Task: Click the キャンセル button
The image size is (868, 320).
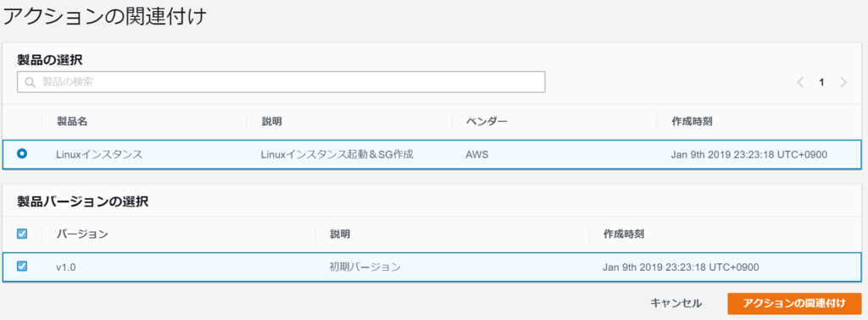Action: click(x=676, y=303)
